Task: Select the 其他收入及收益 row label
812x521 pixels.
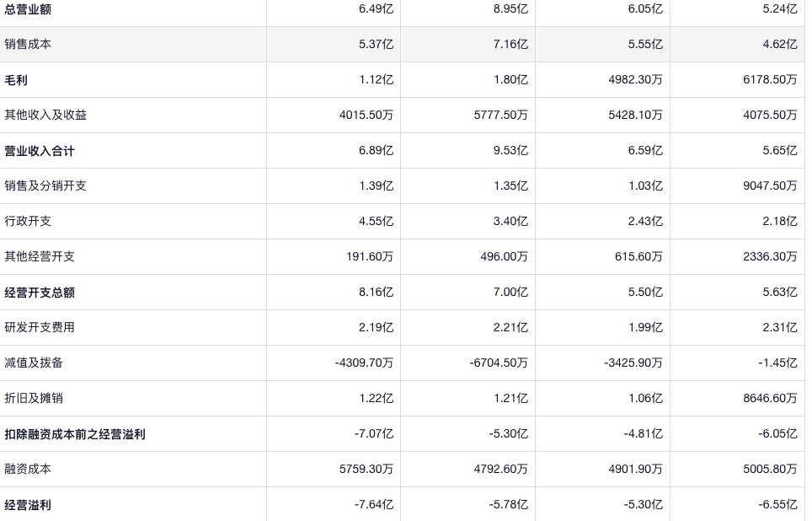Action: pos(45,115)
